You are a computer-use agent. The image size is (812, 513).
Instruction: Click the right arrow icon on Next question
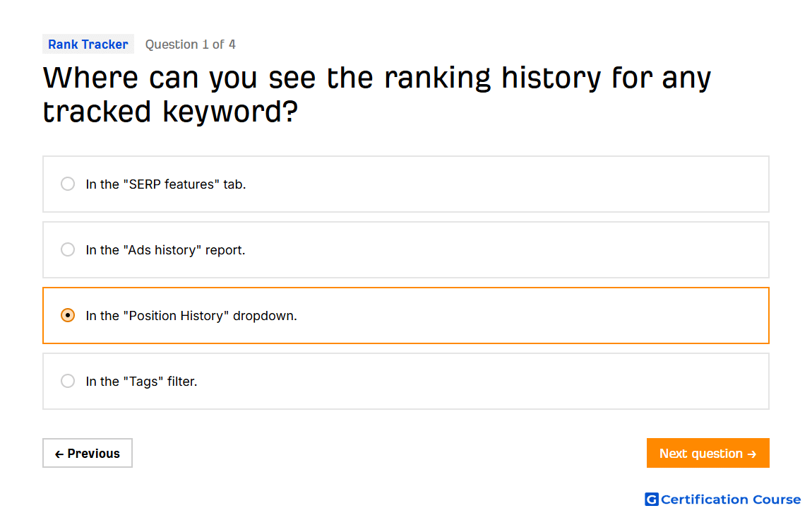[752, 454]
